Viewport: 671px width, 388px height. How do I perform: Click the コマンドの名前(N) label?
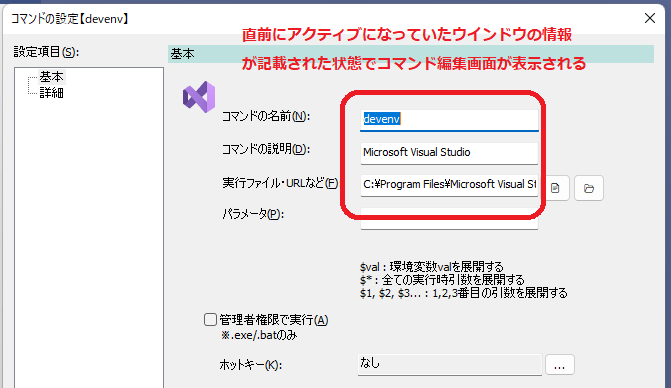point(265,116)
